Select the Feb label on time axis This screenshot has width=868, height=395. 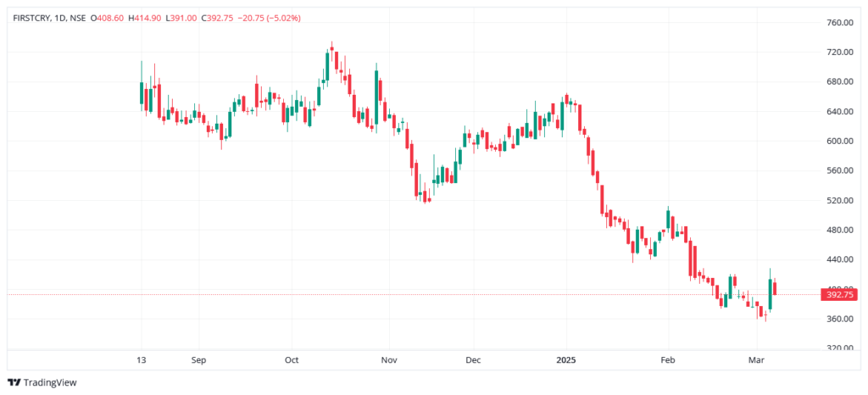click(x=667, y=359)
